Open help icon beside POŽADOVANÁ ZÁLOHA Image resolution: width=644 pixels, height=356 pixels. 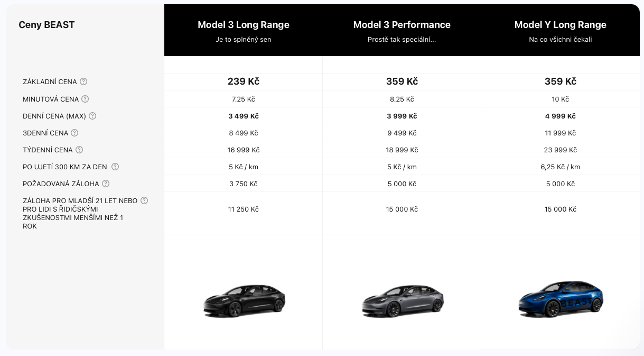[x=106, y=184]
